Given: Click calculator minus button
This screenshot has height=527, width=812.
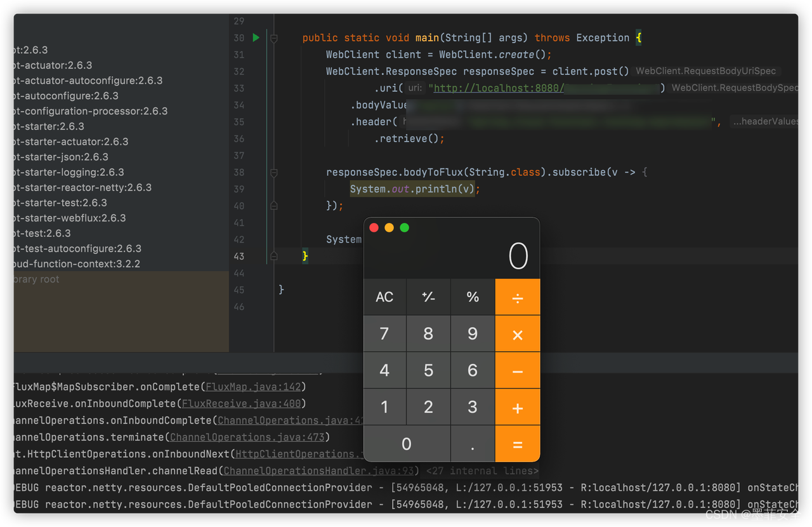Looking at the screenshot, I should (x=518, y=370).
